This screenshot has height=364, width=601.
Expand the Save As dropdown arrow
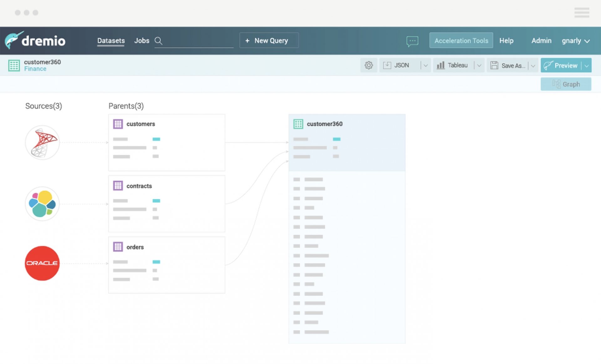pos(533,66)
